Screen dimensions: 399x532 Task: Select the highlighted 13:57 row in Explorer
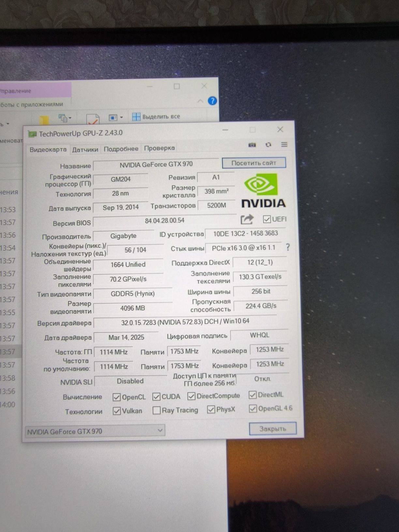[x=11, y=352]
